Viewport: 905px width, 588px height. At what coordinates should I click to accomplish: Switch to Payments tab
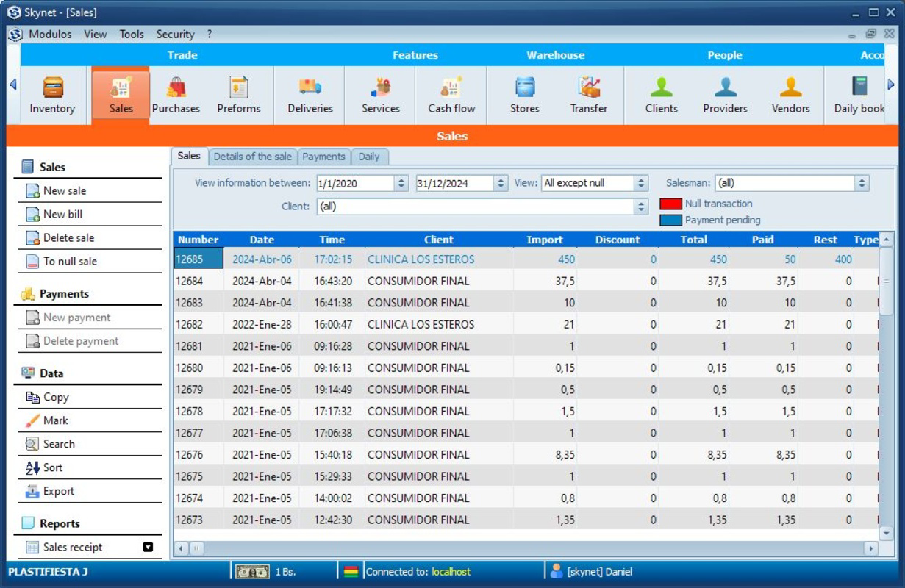coord(323,157)
